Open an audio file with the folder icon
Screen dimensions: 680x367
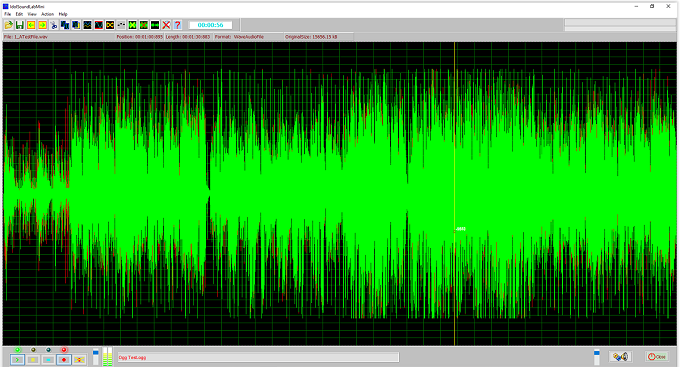[8, 25]
